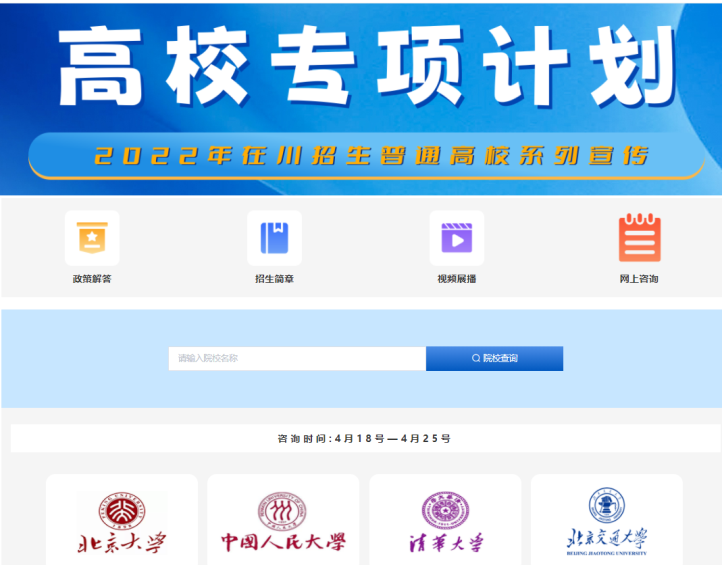The image size is (722, 565).
Task: Click the 2022年在川招生 orange subtitle strip
Action: 370,157
